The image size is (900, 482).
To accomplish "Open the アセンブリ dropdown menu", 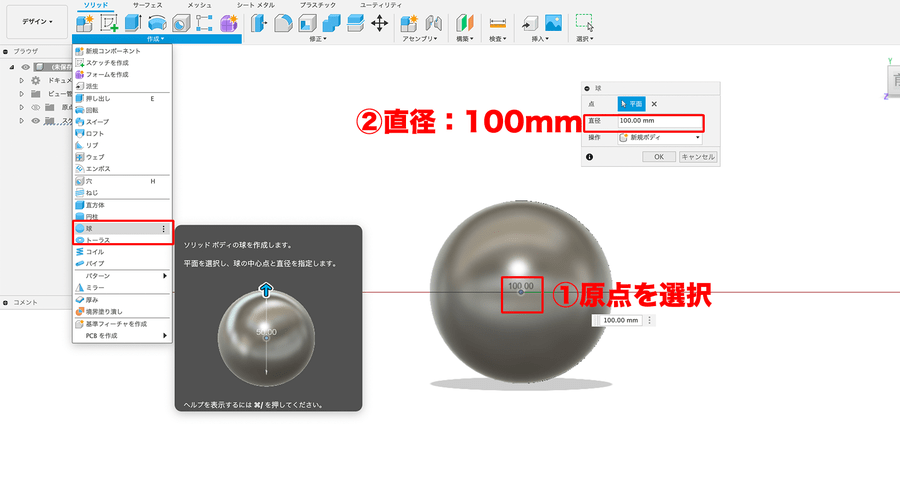I will 420,39.
